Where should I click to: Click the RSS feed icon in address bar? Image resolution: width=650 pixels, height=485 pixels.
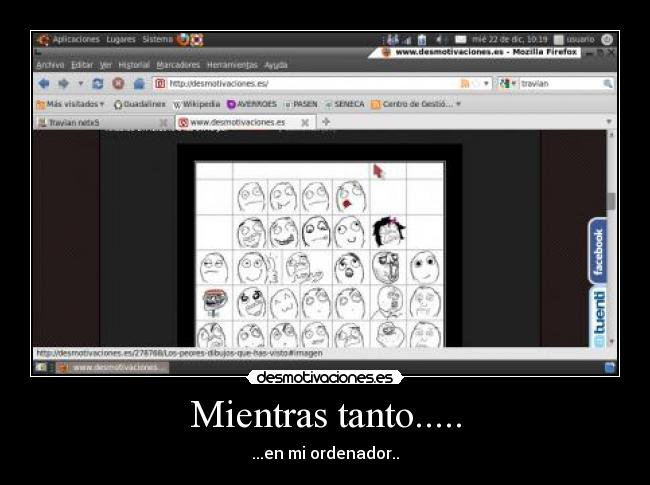[465, 84]
